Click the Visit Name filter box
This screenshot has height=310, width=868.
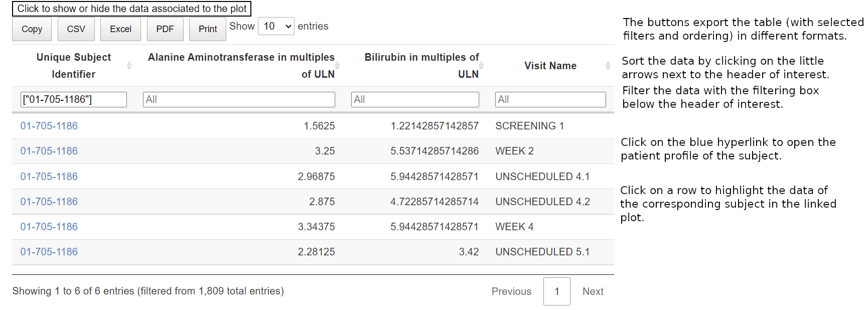[550, 99]
